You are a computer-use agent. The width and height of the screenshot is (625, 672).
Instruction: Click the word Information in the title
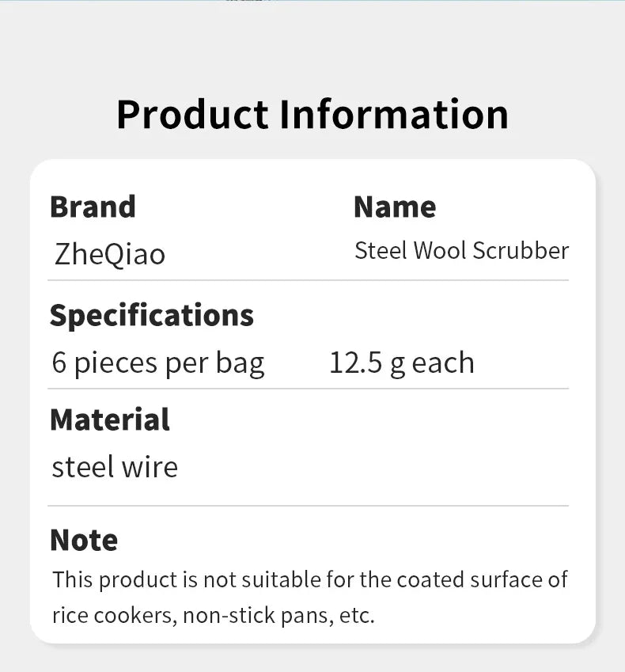[394, 115]
